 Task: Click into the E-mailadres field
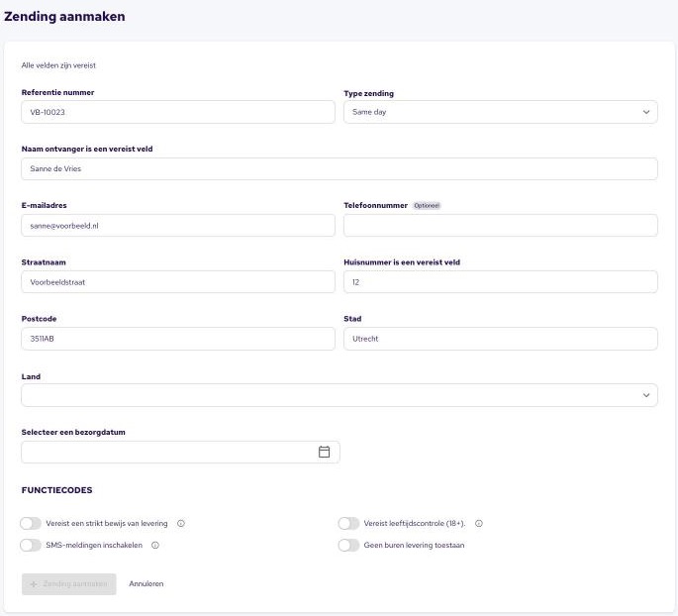[178, 226]
